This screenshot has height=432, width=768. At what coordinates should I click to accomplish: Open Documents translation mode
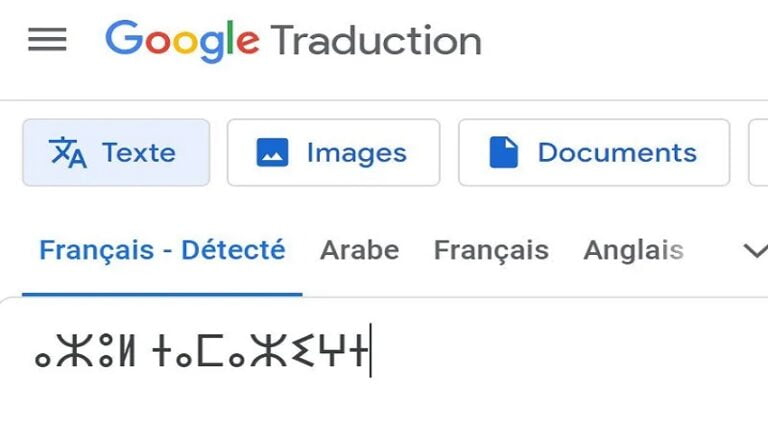[594, 153]
